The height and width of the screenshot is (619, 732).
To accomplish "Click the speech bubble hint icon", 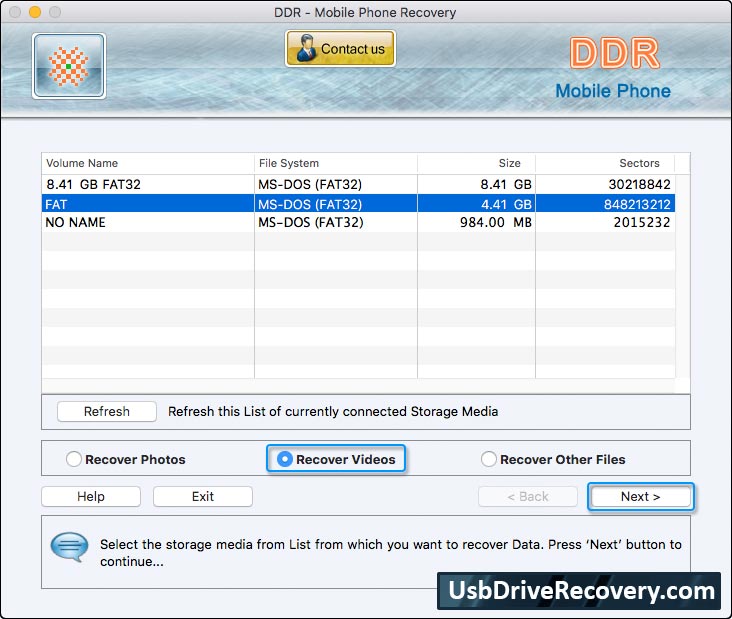I will click(x=70, y=547).
